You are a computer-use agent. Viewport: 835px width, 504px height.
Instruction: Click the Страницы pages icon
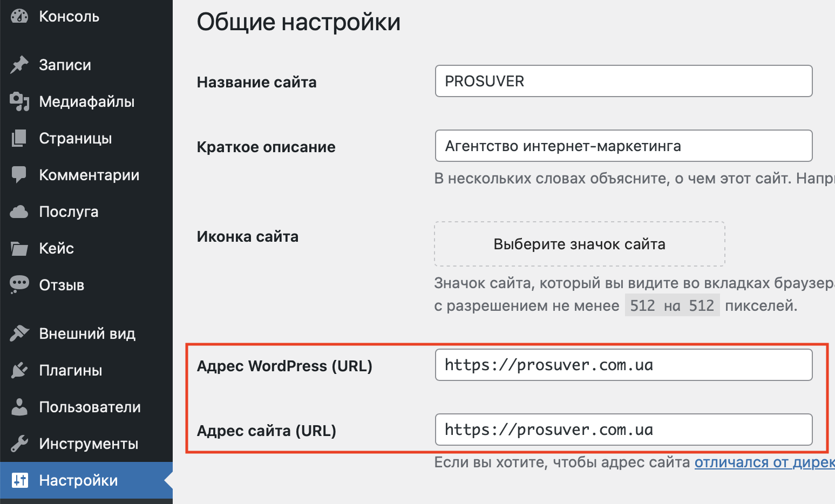point(19,138)
